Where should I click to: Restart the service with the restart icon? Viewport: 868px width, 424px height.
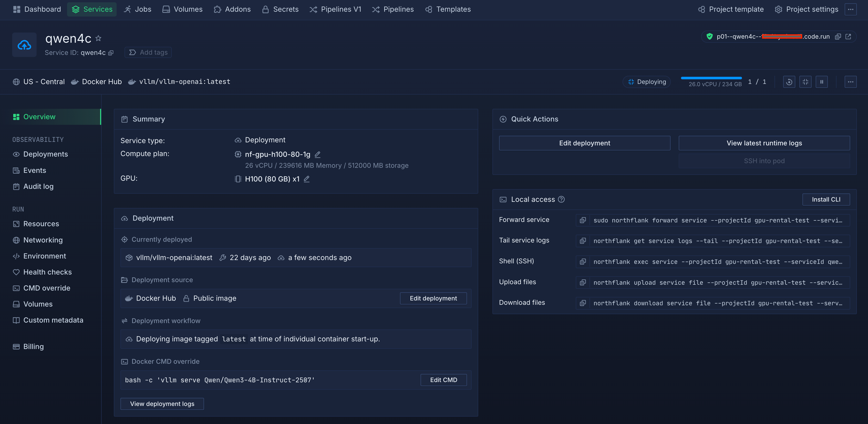tap(789, 82)
